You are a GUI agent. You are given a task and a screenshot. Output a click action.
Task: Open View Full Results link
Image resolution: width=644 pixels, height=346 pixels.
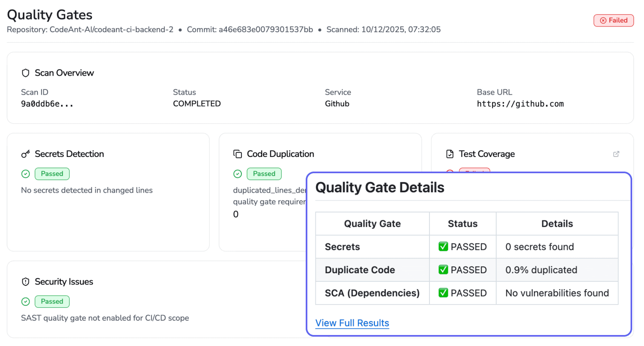pos(352,323)
